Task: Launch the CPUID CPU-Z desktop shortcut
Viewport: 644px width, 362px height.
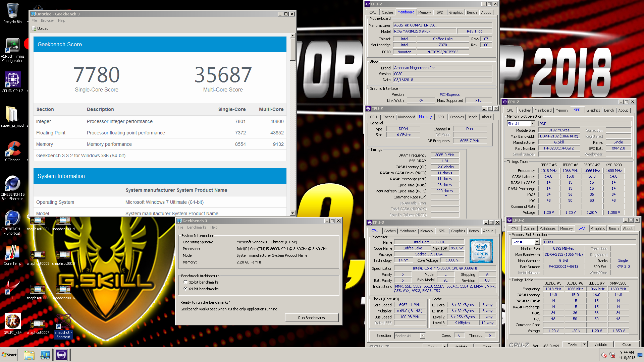Action: pos(12,82)
